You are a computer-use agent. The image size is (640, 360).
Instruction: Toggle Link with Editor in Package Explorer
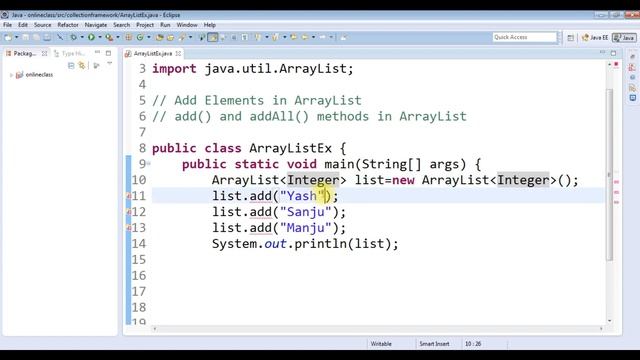82,65
